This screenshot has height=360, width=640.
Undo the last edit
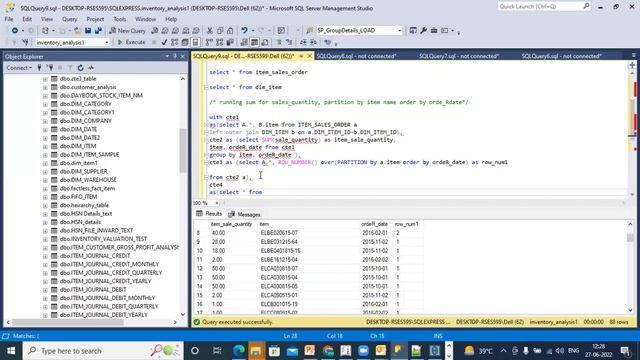[x=244, y=31]
